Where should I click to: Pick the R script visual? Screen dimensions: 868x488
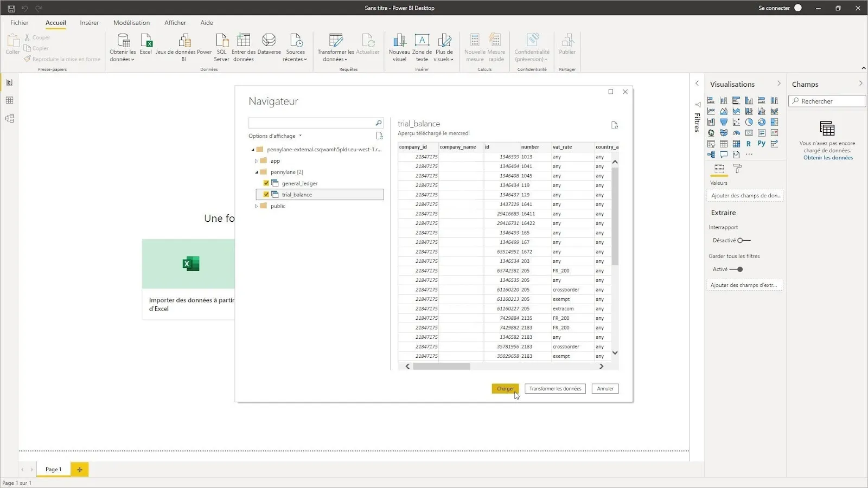(749, 144)
